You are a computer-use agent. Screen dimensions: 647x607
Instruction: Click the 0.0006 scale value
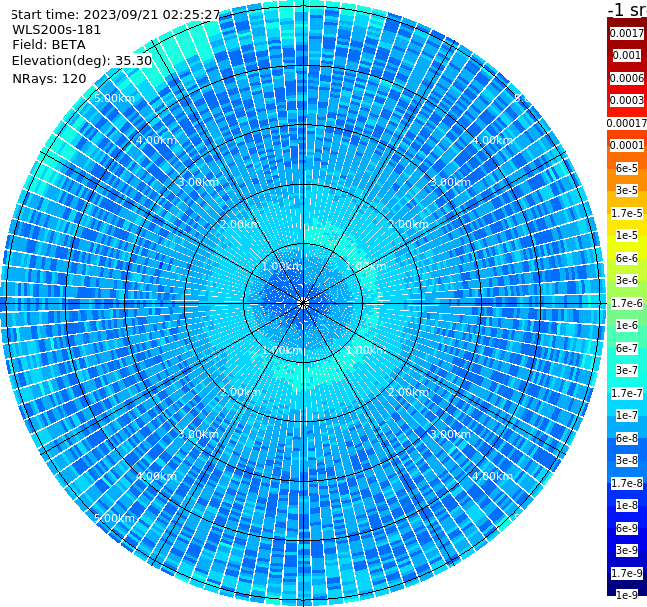tap(627, 78)
